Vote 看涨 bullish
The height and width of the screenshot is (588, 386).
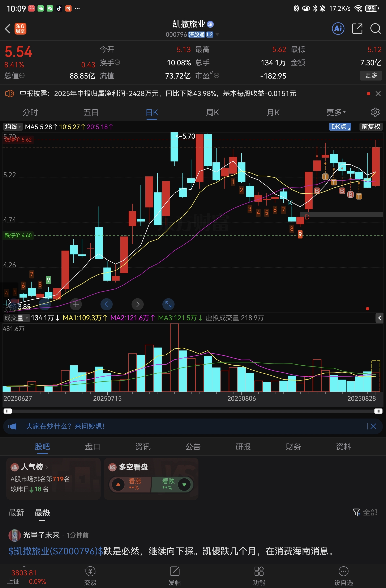point(130,484)
